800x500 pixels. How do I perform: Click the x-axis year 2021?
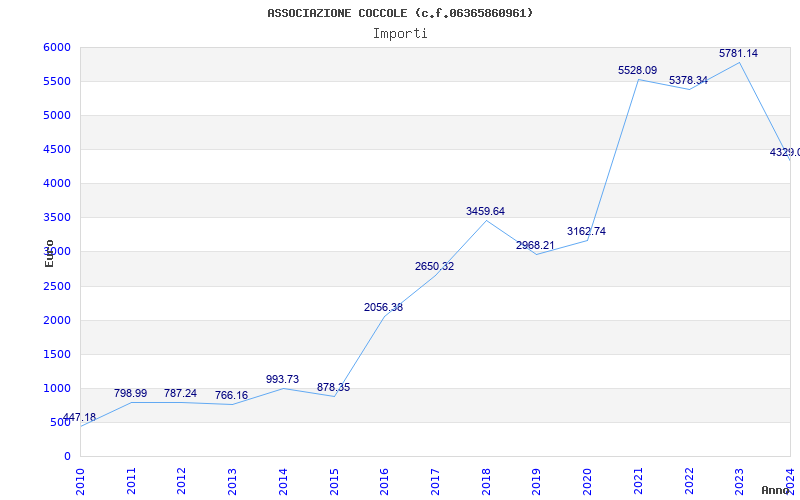(x=638, y=481)
